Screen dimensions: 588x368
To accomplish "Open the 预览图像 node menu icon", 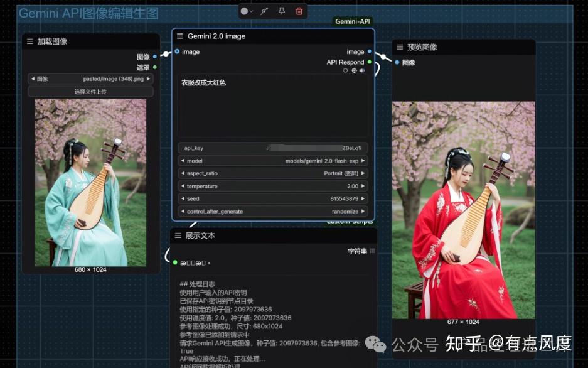I will point(400,46).
